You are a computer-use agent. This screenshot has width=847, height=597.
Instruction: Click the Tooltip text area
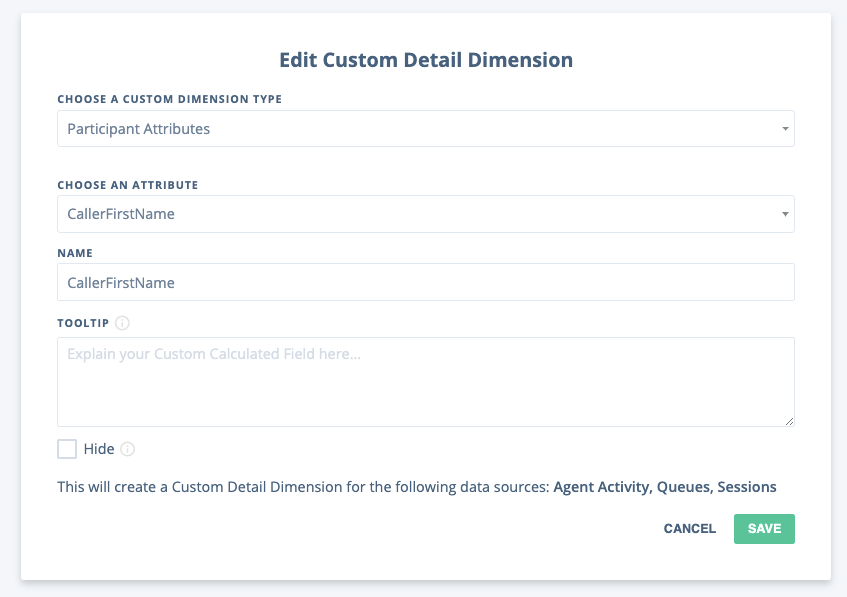click(x=426, y=382)
